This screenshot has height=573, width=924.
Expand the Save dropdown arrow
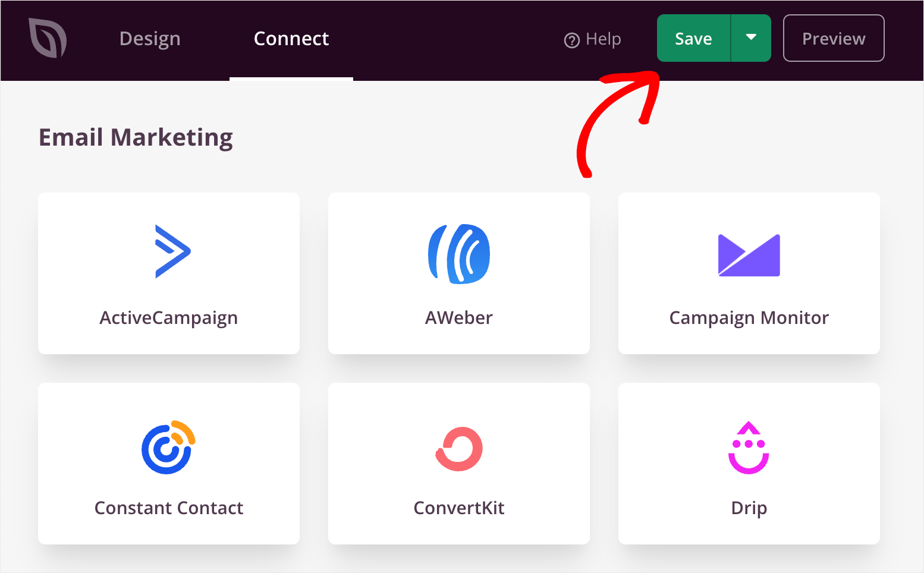point(751,38)
